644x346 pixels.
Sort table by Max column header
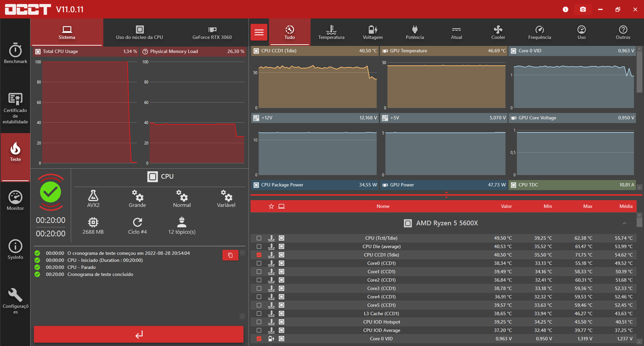click(x=588, y=206)
